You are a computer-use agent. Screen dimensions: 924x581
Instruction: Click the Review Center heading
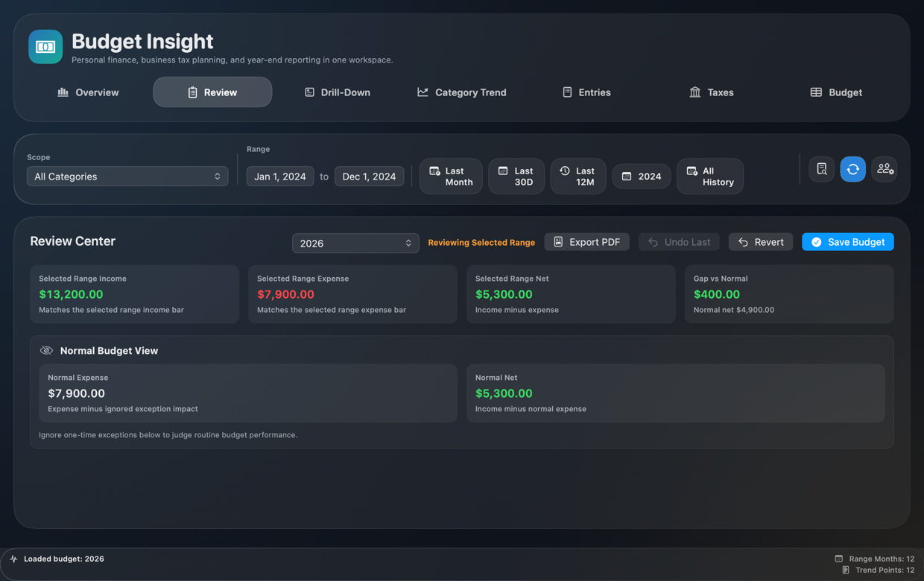coord(72,241)
